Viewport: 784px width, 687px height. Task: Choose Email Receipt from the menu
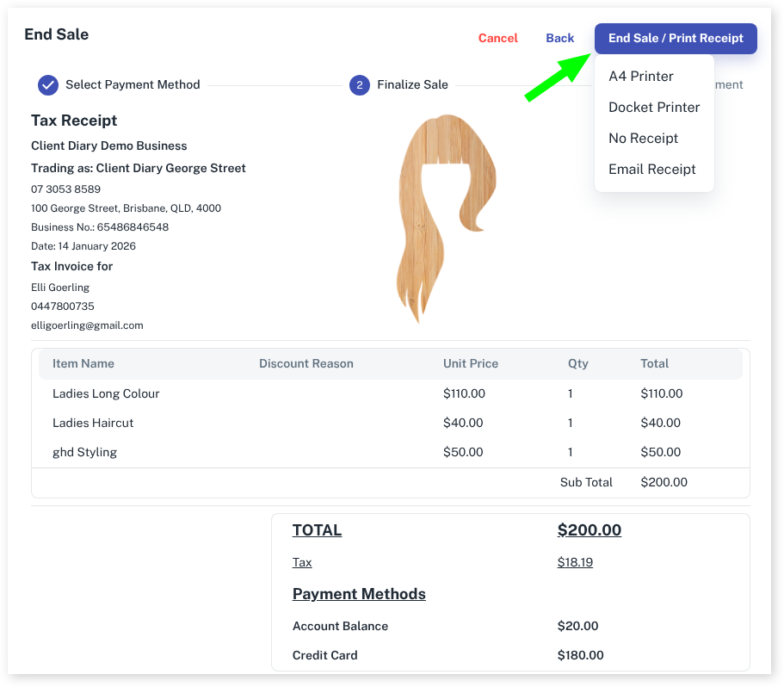pos(651,170)
